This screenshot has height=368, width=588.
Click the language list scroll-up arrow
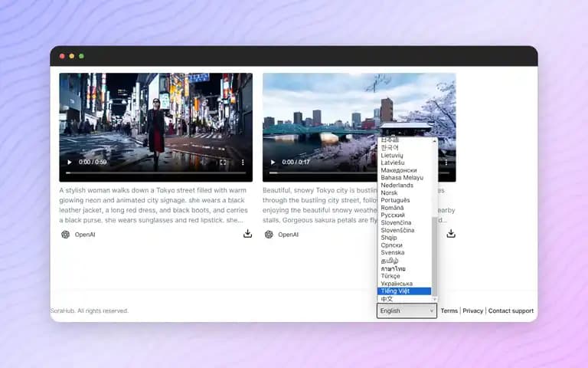coord(435,141)
